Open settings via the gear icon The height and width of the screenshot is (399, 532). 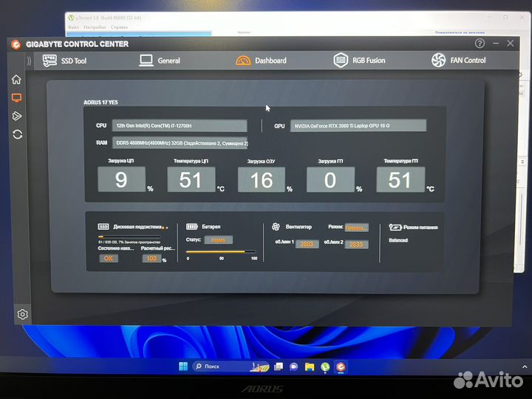[22, 314]
